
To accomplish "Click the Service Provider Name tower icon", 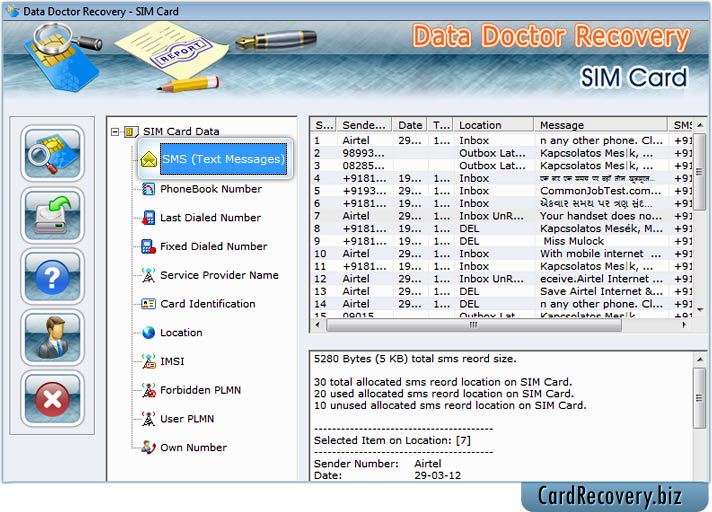I will coord(148,275).
